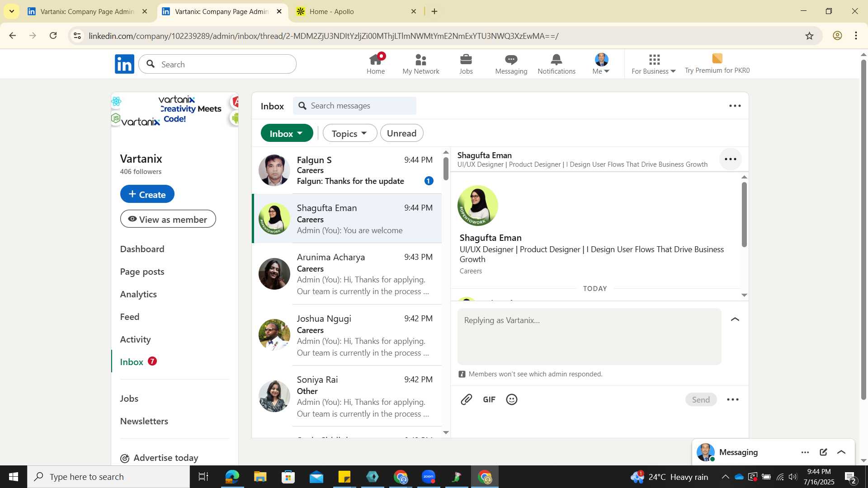
Task: Expand the Messaging overlay chevron
Action: 841,452
